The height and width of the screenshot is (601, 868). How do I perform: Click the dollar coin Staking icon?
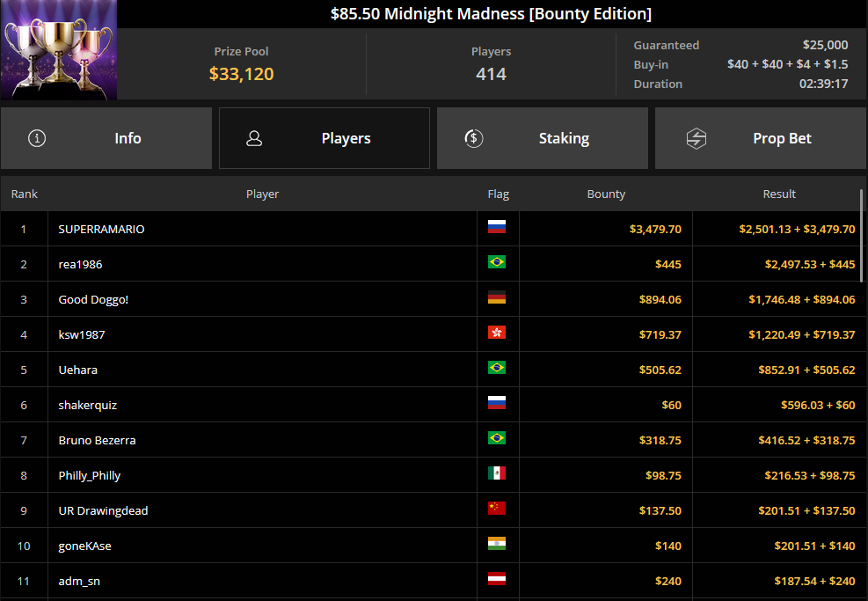[x=474, y=138]
